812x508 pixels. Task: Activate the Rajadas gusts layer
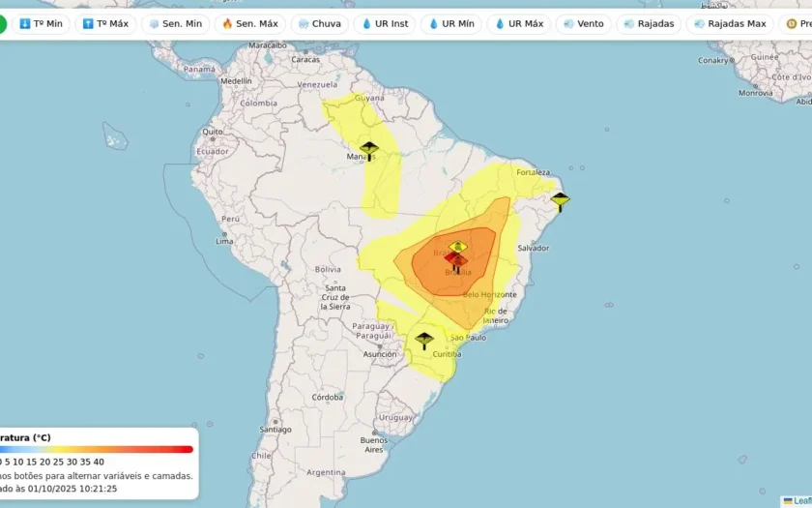649,23
